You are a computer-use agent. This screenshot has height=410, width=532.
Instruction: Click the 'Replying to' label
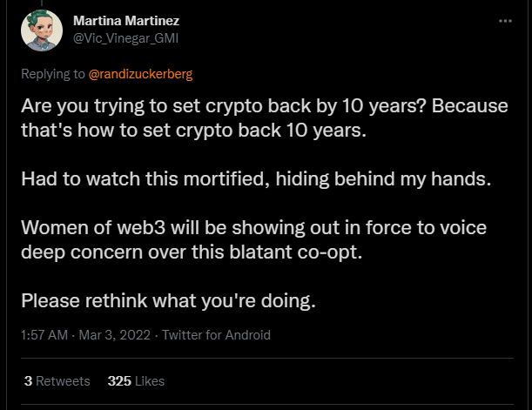click(53, 74)
